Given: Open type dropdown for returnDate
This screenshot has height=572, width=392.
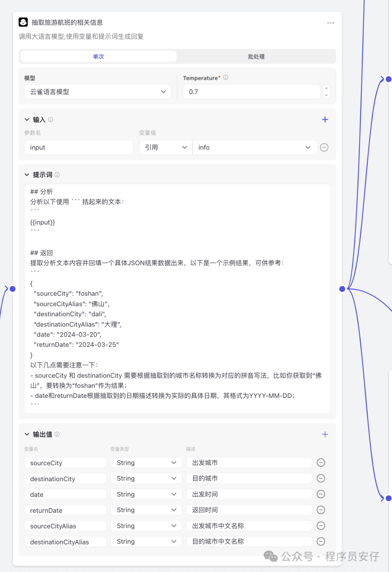Looking at the screenshot, I should pyautogui.click(x=146, y=510).
